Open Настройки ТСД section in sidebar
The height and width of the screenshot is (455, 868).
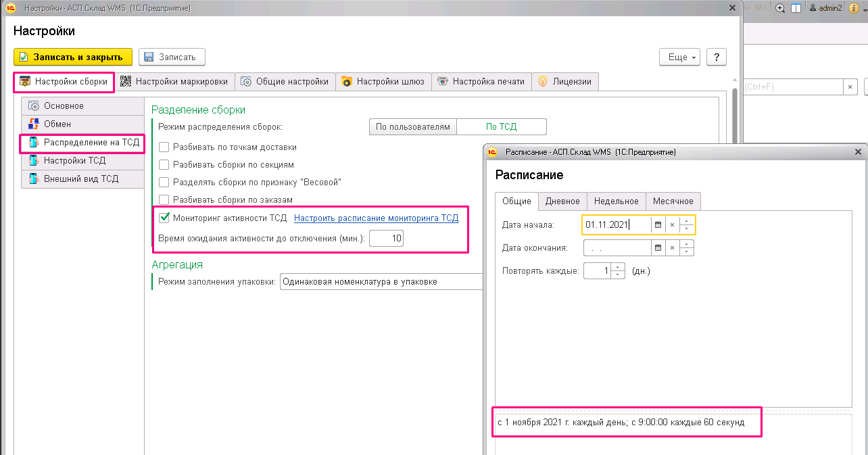coord(83,161)
